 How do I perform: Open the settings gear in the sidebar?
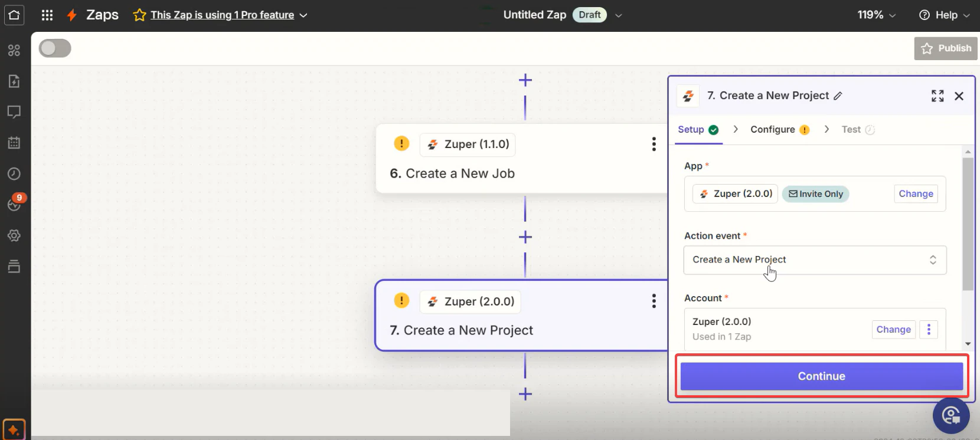tap(14, 235)
